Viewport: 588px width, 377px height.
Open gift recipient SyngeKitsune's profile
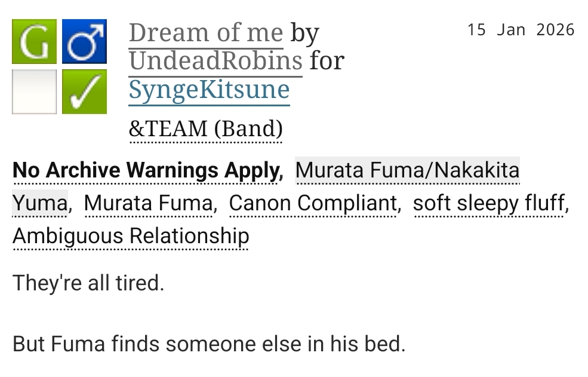pos(209,90)
